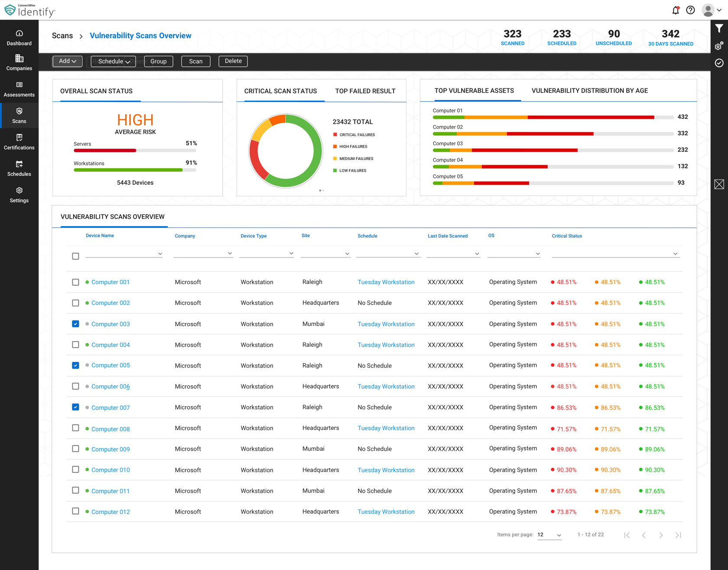
Task: Open Tuesday Workstation schedule for Computer 008
Action: (x=386, y=428)
